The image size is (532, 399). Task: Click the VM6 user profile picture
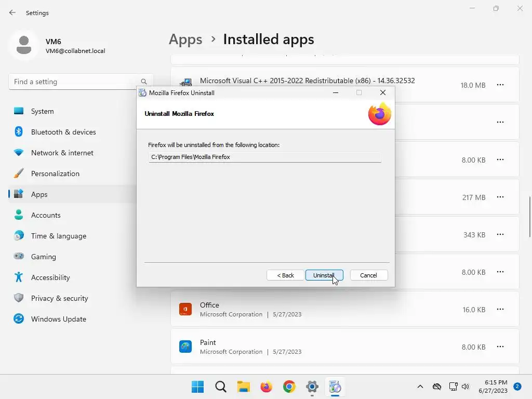[x=24, y=45]
